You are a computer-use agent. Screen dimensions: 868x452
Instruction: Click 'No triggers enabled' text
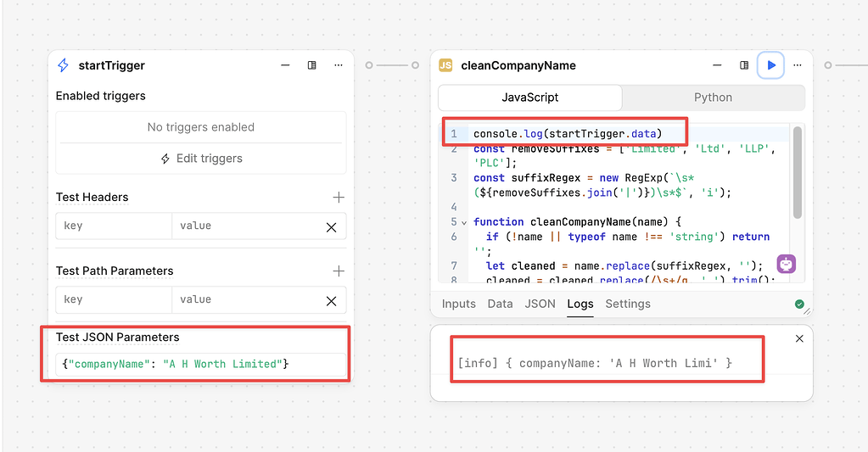click(x=201, y=127)
